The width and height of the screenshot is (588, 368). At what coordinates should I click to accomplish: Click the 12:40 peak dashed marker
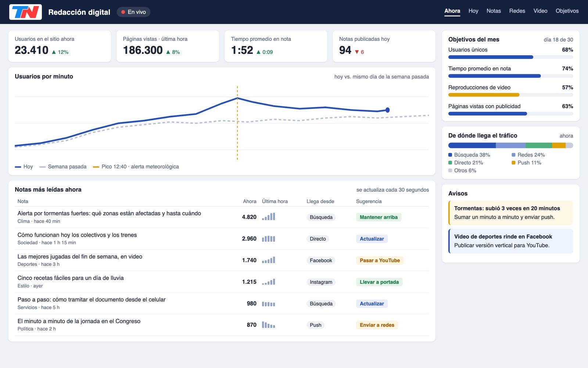tap(237, 123)
